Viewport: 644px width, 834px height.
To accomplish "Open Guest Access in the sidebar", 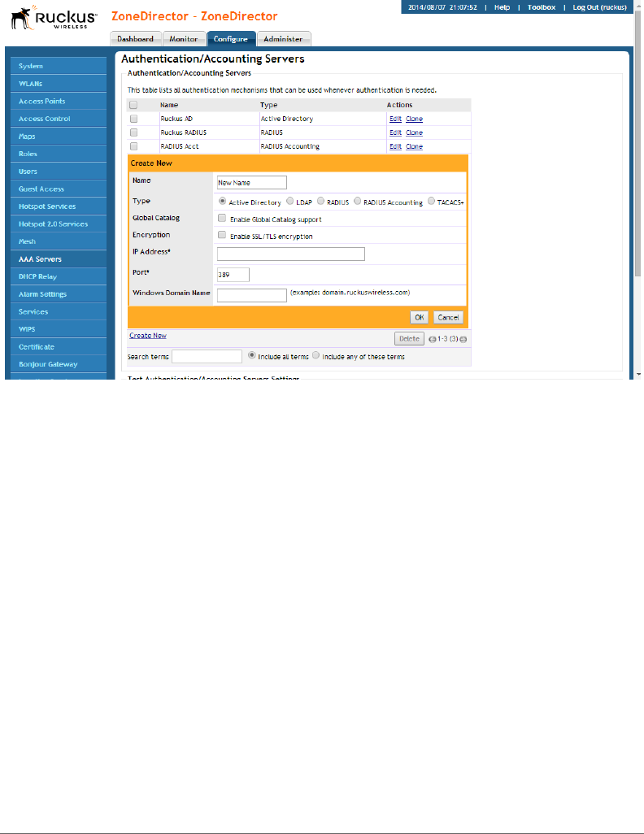I will [x=59, y=189].
